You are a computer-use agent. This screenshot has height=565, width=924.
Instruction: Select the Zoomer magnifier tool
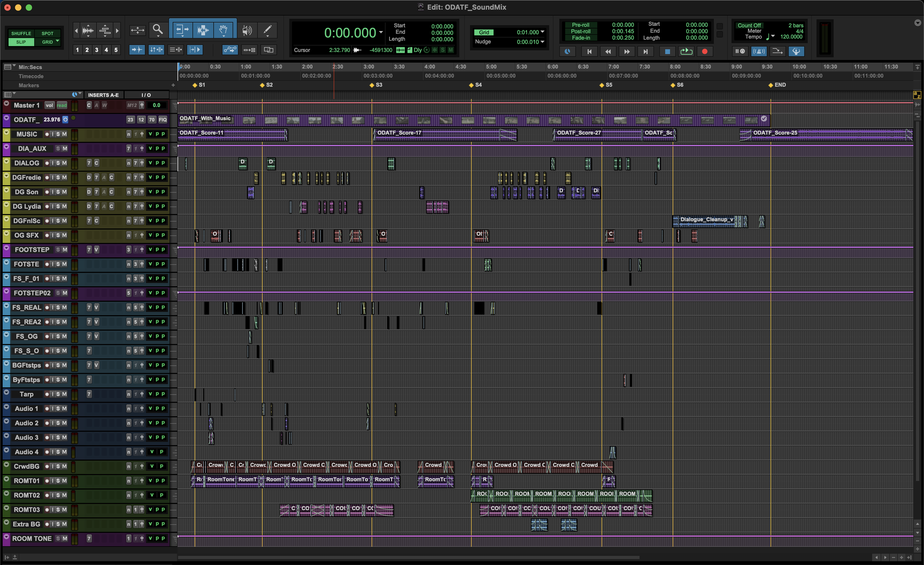click(158, 30)
